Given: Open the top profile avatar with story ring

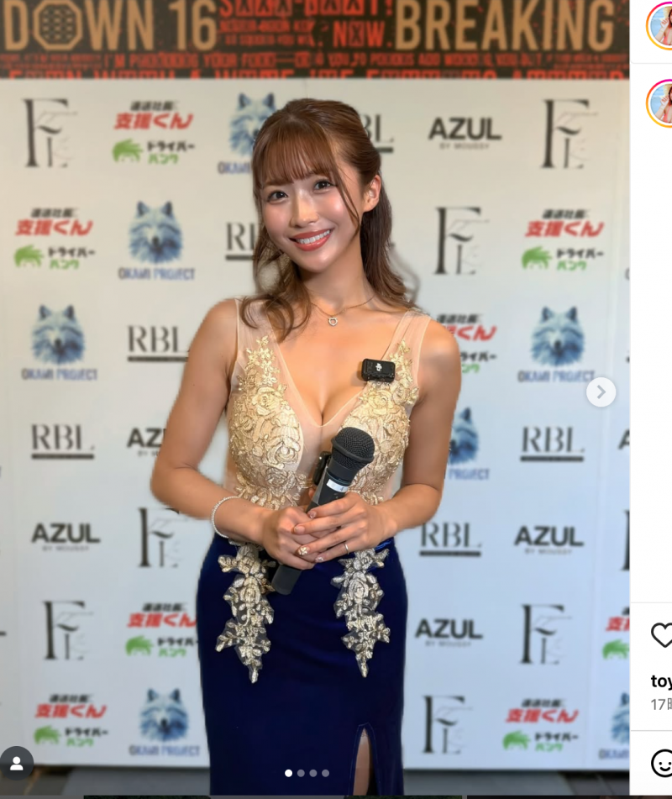Looking at the screenshot, I should pos(659,25).
